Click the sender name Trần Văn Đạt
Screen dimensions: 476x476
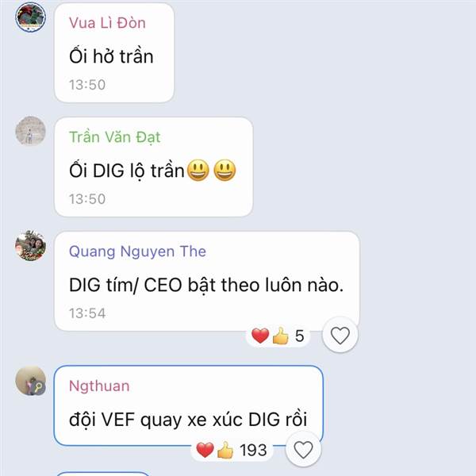(115, 137)
